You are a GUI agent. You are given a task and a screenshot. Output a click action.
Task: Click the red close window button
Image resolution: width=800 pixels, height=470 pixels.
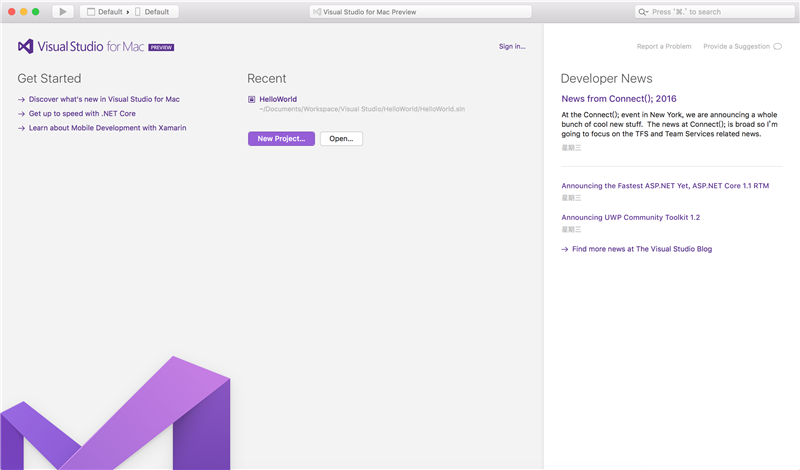click(11, 12)
